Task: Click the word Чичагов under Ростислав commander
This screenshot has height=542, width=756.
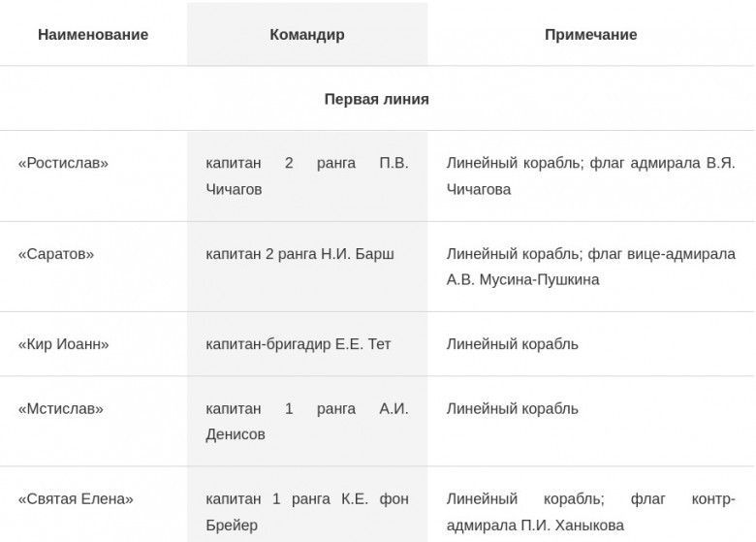Action: coord(234,189)
